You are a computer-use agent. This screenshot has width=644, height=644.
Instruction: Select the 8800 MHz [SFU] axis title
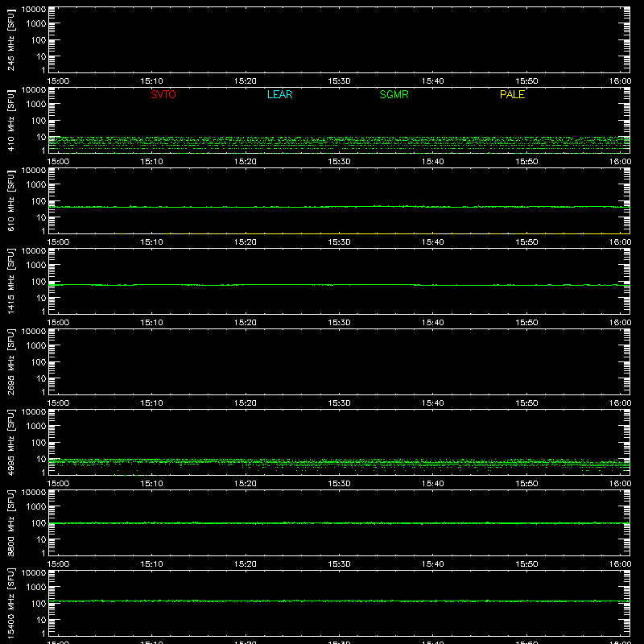[x=10, y=522]
